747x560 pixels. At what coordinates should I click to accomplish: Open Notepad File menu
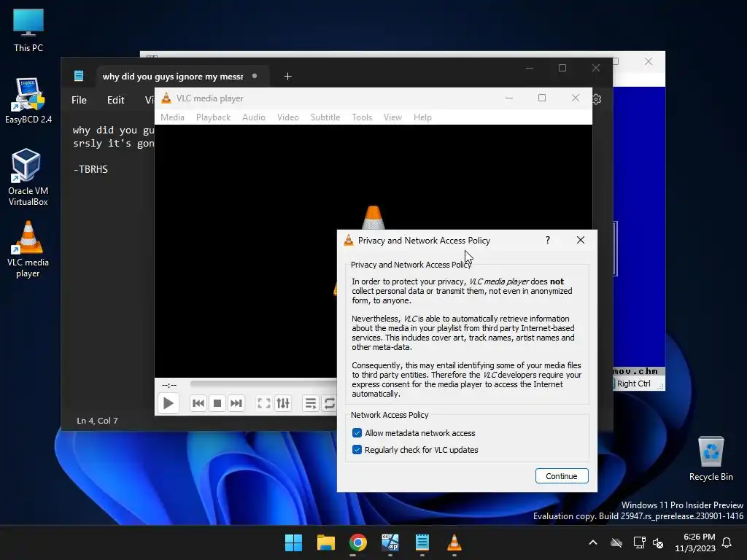[x=79, y=100]
